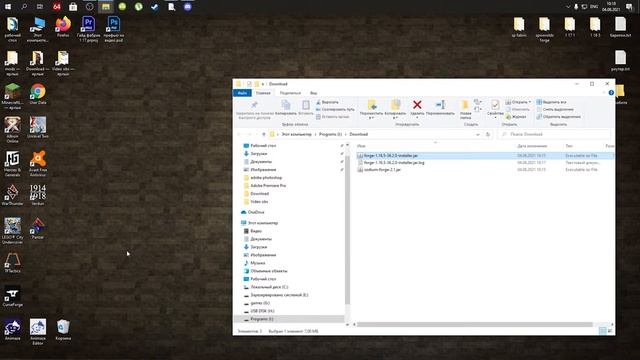Click the Rename (Переименовать) ribbon button

(x=440, y=108)
